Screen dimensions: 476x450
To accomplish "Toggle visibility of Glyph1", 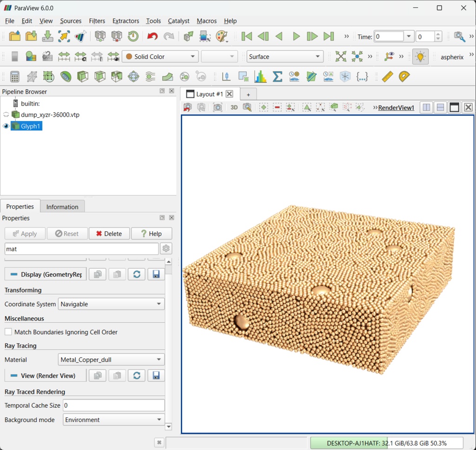I will coord(5,126).
